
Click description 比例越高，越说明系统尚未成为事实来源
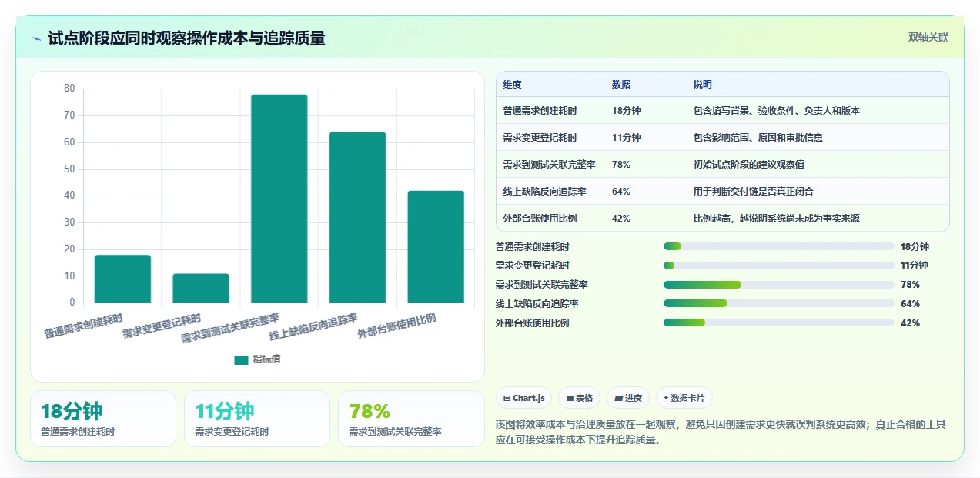777,219
